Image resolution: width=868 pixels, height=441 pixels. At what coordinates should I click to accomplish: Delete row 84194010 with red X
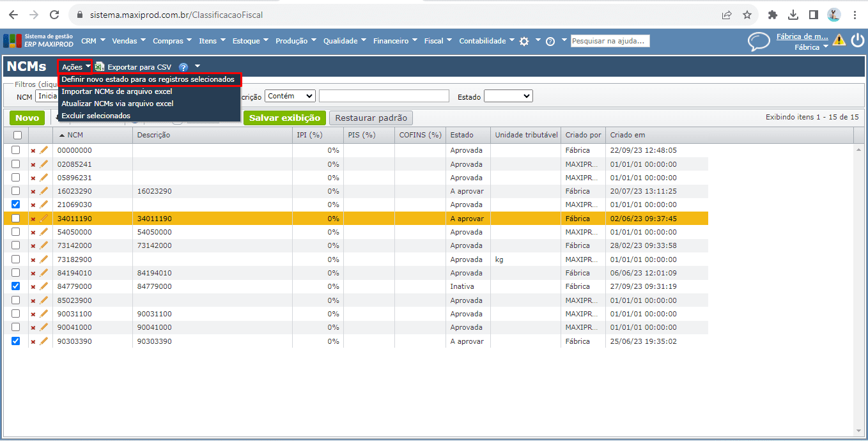tap(33, 274)
